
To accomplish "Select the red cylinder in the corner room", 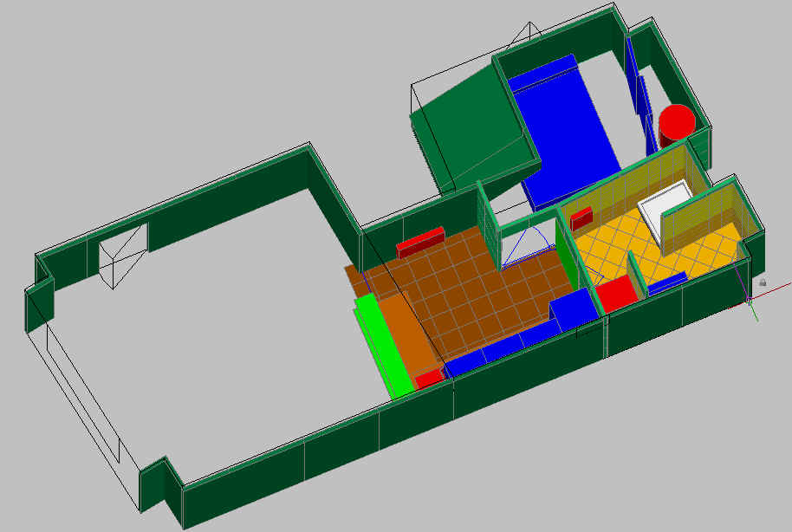I will [677, 127].
